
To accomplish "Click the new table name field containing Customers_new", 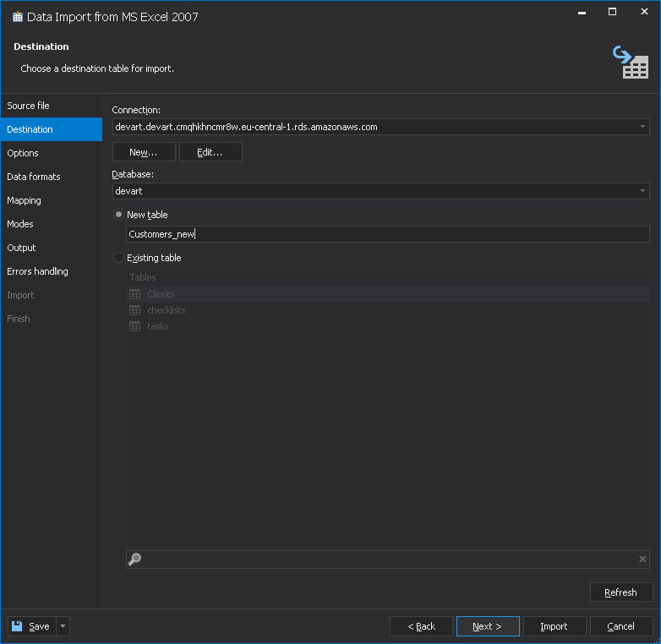I will point(387,234).
